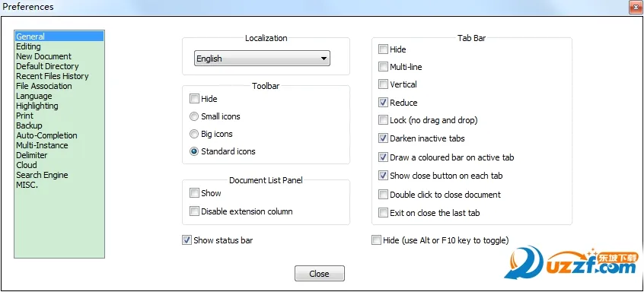
Task: Select Multi-Instance in the list
Action: [x=59, y=144]
